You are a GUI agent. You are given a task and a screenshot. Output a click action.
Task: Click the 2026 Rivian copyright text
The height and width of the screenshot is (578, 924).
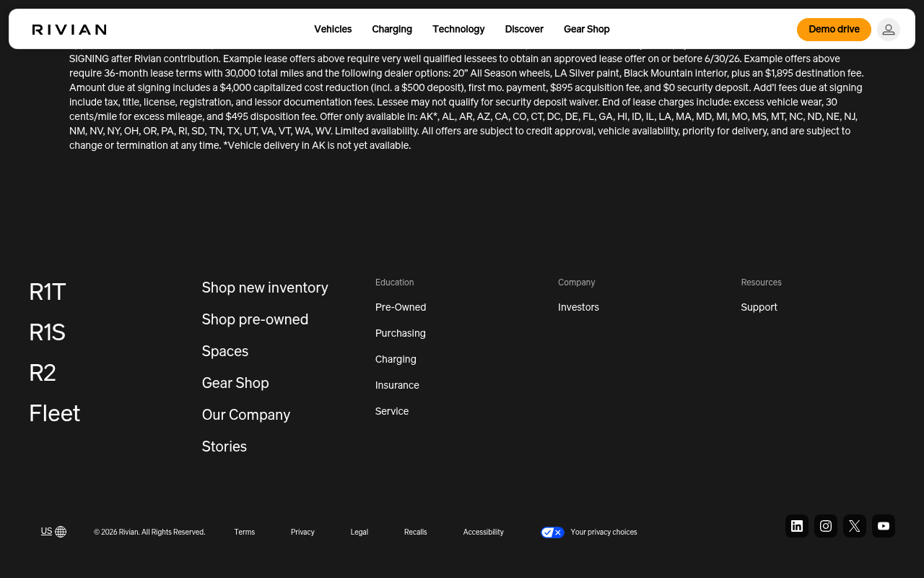pyautogui.click(x=149, y=532)
